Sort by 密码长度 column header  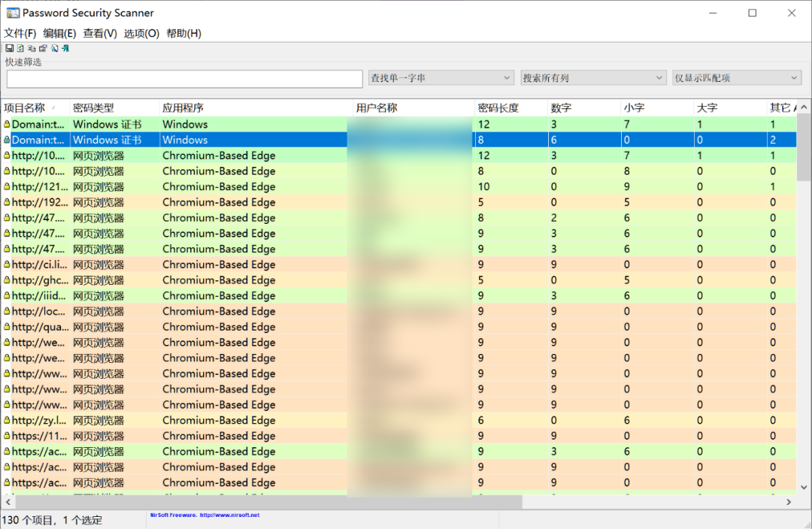pos(498,107)
